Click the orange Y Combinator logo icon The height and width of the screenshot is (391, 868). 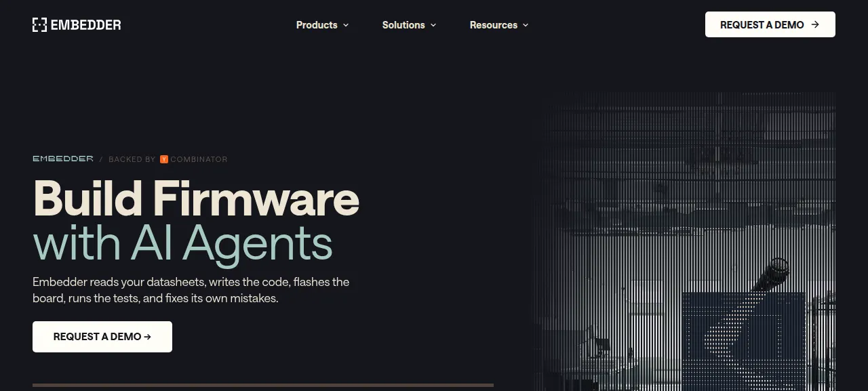[x=164, y=159]
